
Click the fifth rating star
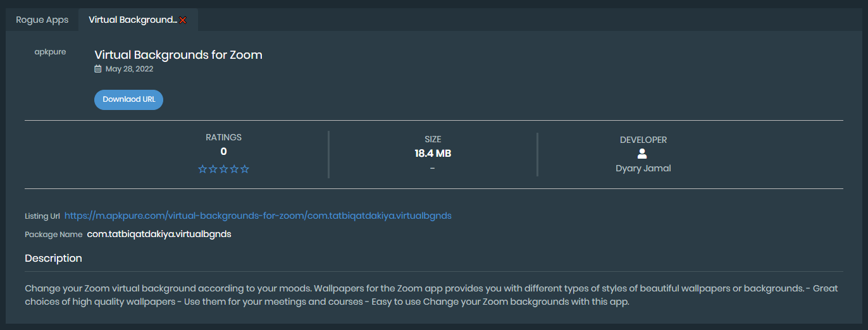[x=245, y=169]
